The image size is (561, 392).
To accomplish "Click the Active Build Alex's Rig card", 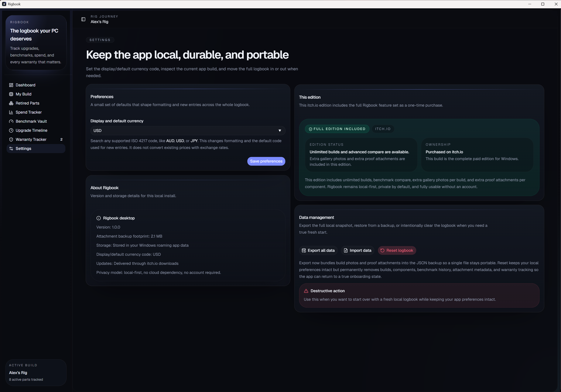I will point(36,372).
